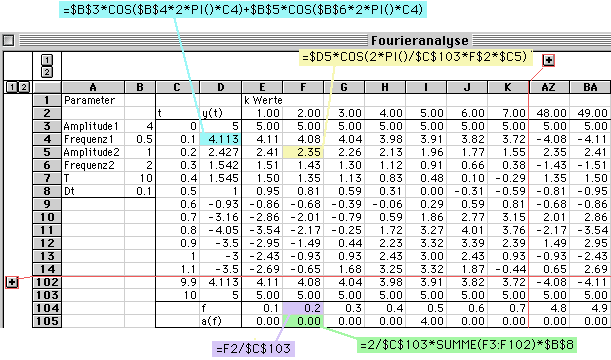This screenshot has width=611, height=360.
Task: Select the 'a(f)' label cell
Action: 221,321
